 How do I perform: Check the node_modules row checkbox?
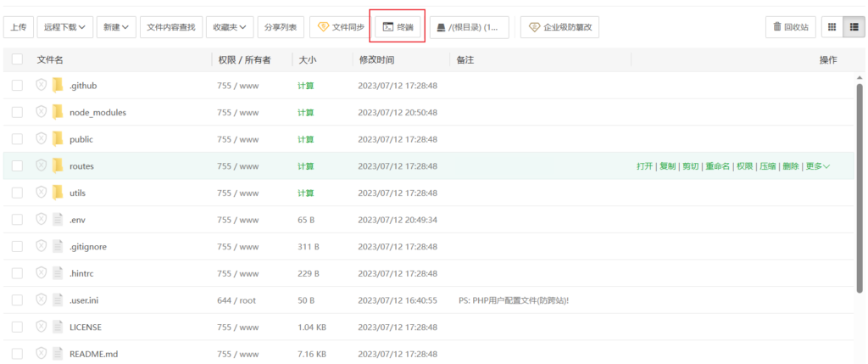tap(17, 113)
